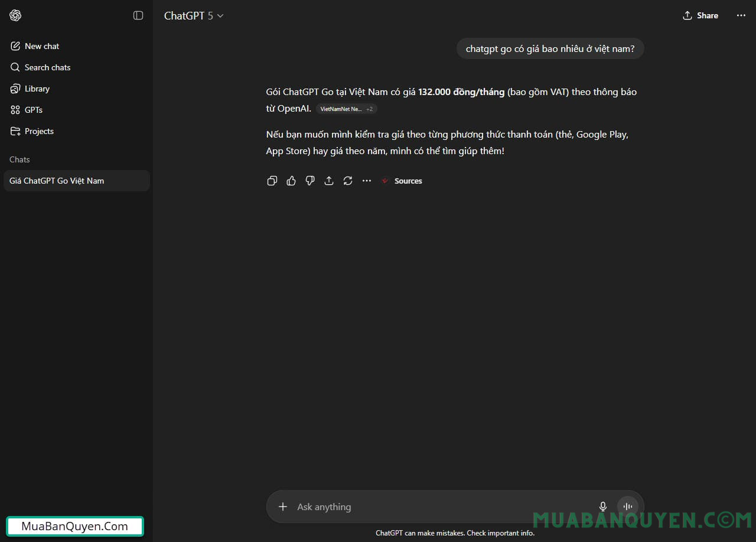Start dictation with the microphone icon
Image resolution: width=756 pixels, height=542 pixels.
coord(603,507)
